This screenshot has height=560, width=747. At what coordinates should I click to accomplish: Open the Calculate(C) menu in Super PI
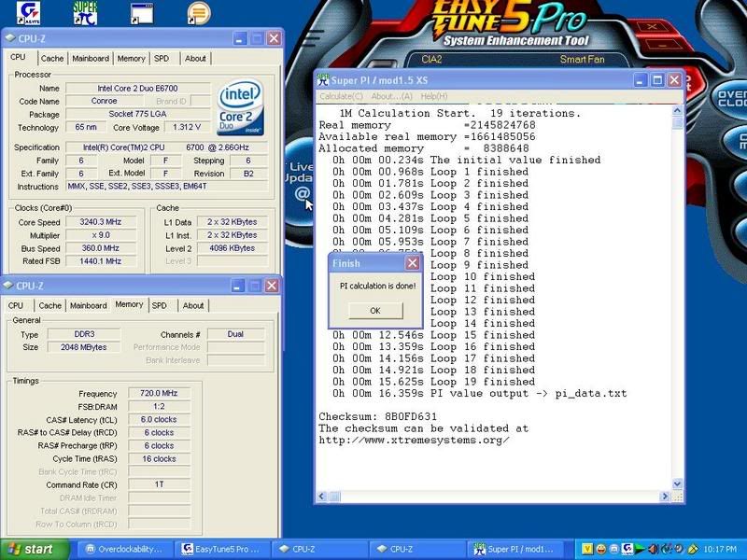pyautogui.click(x=341, y=96)
